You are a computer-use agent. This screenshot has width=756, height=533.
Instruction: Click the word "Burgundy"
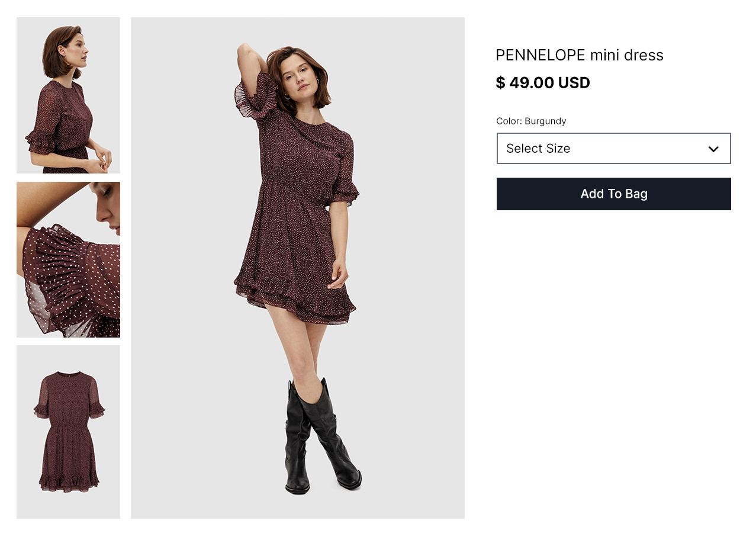[545, 121]
